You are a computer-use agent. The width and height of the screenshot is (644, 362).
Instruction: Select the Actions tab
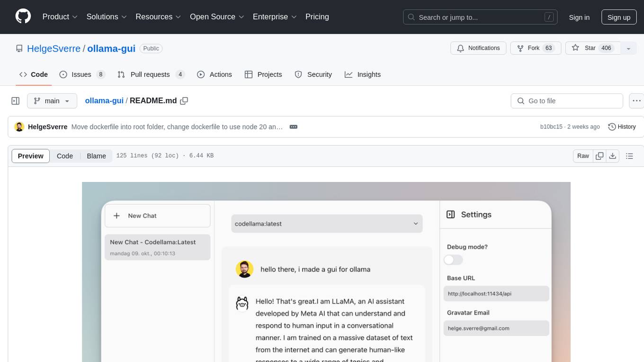(215, 74)
